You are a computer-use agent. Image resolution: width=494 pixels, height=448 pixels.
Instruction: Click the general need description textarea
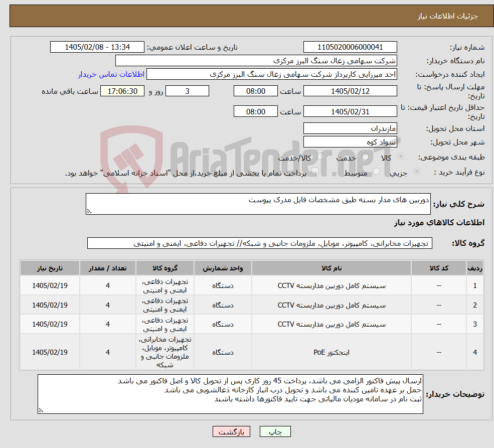pyautogui.click(x=258, y=204)
